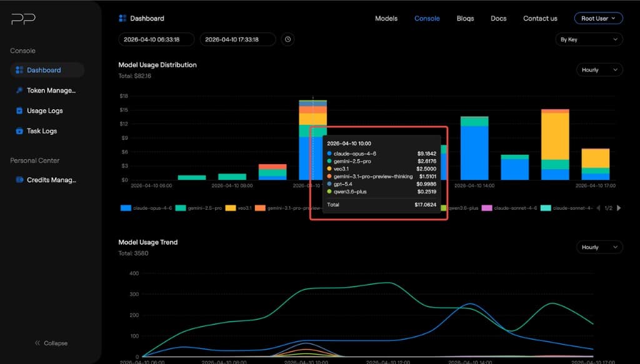The width and height of the screenshot is (640, 364).
Task: Toggle gemini-2.5-pro legend series
Action: pos(199,208)
